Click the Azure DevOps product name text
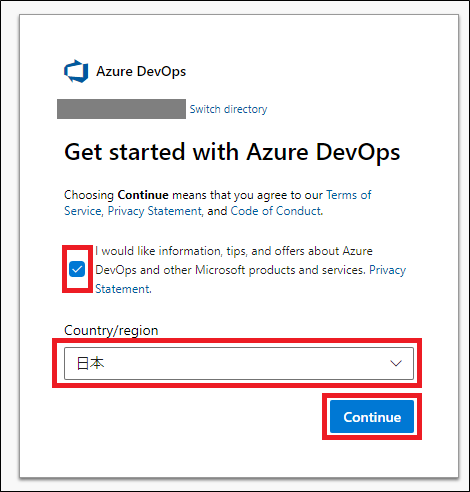The width and height of the screenshot is (470, 492). [141, 71]
